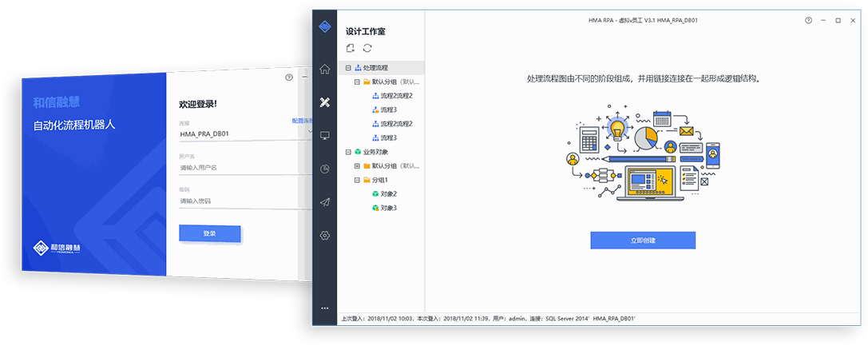Screen dimensions: 868x346
Task: Expand 默认分组 under 业务对象
Action: (x=357, y=166)
